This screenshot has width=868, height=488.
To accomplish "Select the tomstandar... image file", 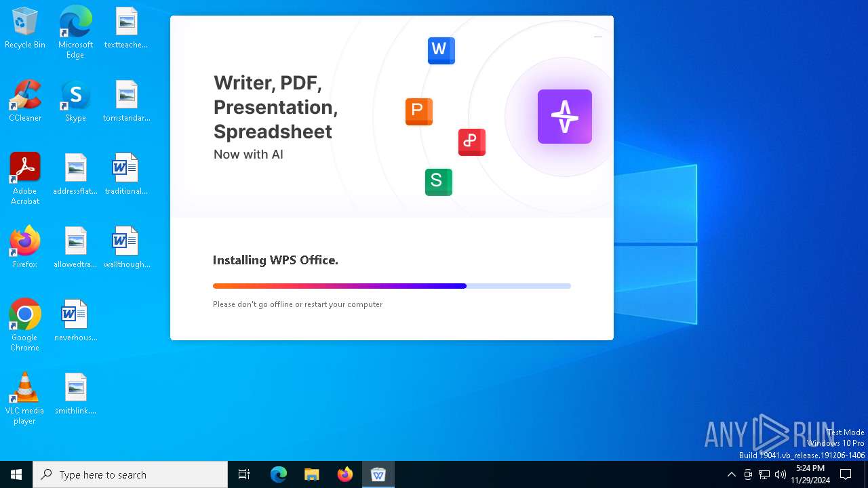I will click(x=126, y=102).
